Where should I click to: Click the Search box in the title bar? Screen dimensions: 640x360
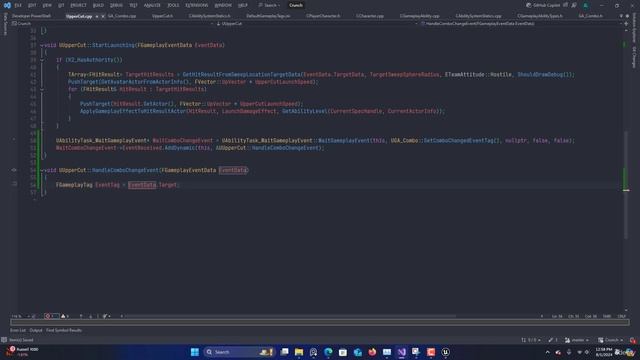[x=269, y=5]
